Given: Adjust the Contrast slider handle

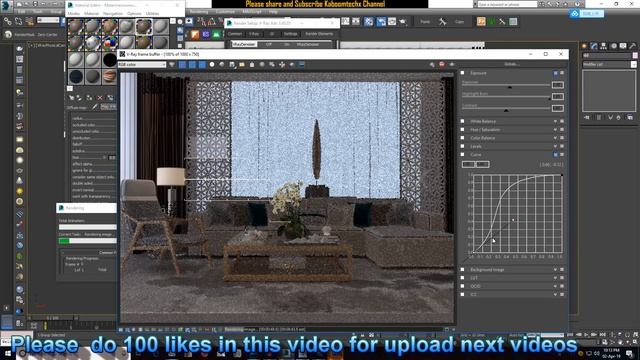Looking at the screenshot, I should [506, 110].
